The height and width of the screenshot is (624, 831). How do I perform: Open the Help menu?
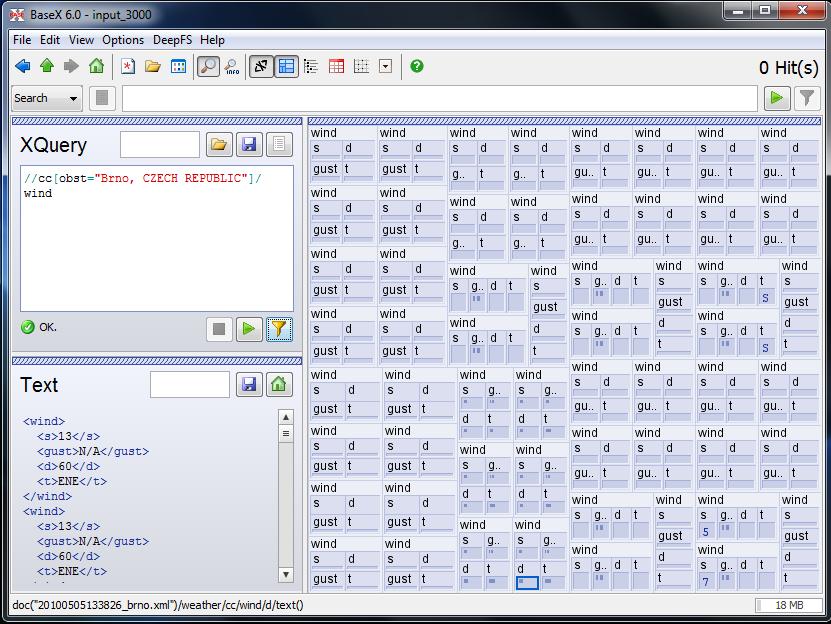point(212,40)
